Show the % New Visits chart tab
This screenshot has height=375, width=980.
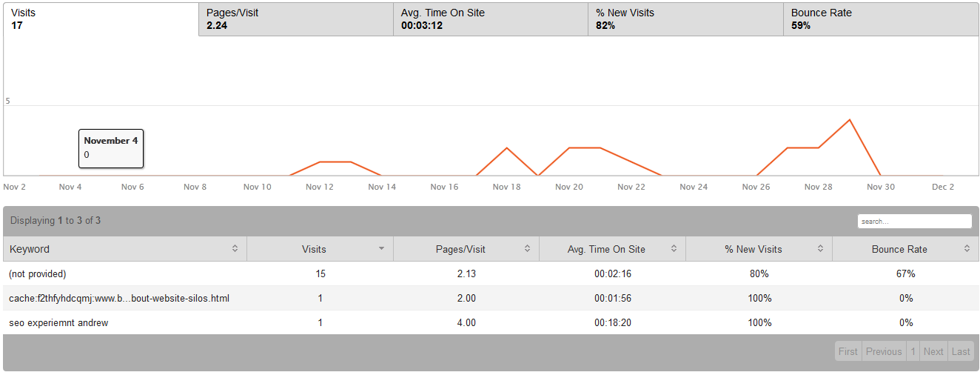pos(685,19)
